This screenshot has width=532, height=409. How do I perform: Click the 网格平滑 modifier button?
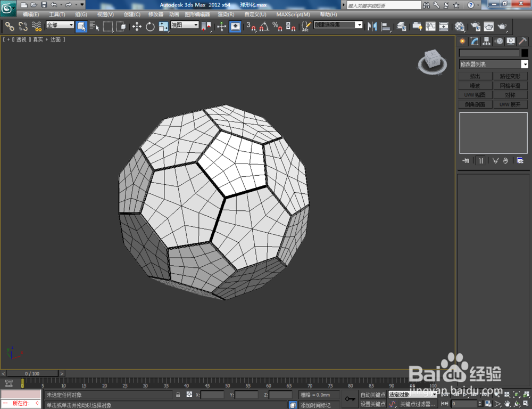click(510, 86)
